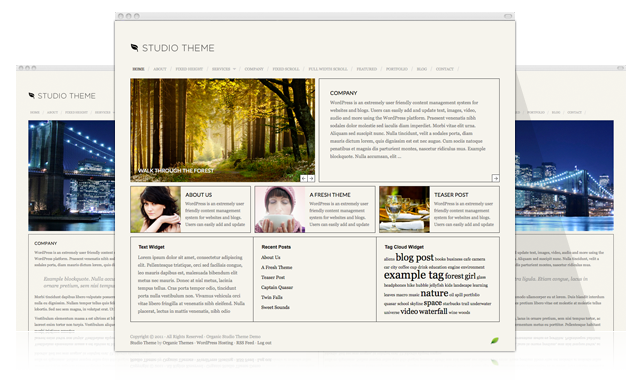
Task: Click STUDIO THEME title in left background window
Action: click(x=67, y=96)
